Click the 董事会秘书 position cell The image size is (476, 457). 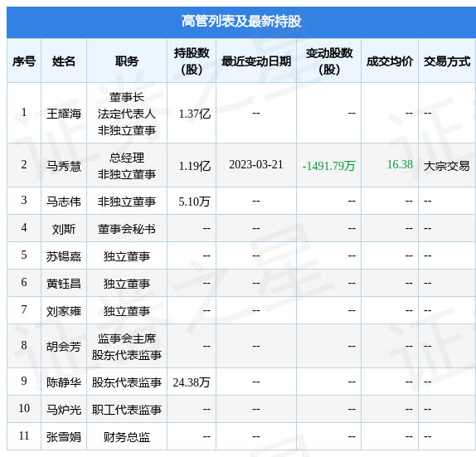coord(127,229)
